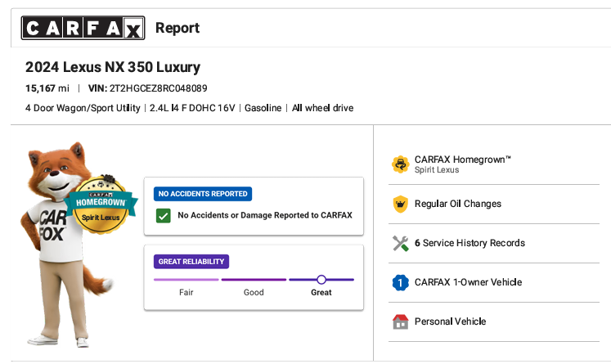Screen dimensions: 611x364
Task: Click the Great reliability label
Action: point(321,292)
